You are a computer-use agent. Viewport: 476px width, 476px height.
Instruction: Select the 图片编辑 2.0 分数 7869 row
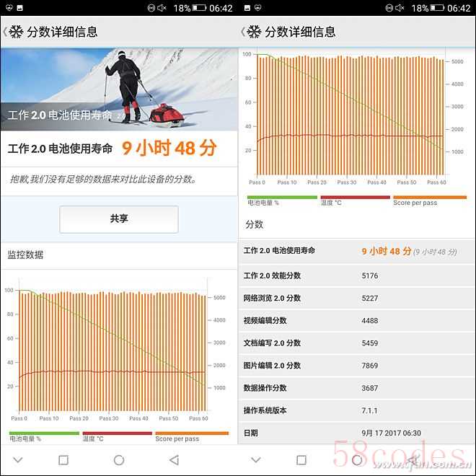[x=357, y=366]
